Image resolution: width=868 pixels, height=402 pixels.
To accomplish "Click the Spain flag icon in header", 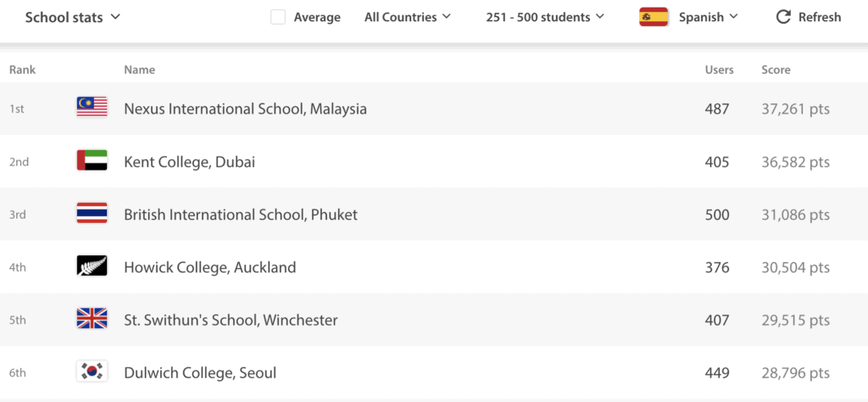I will point(654,17).
